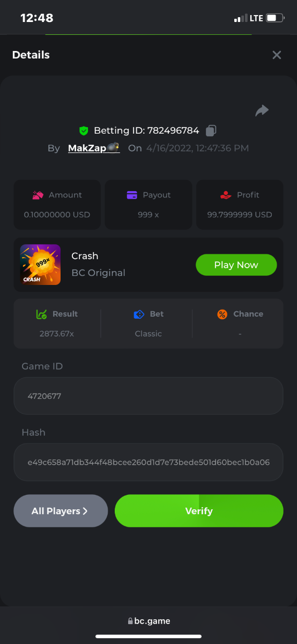The width and height of the screenshot is (297, 644).
Task: Tap the green Result chart icon
Action: [41, 314]
